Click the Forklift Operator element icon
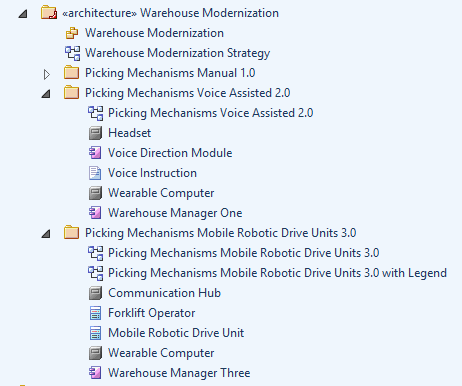 [95, 313]
